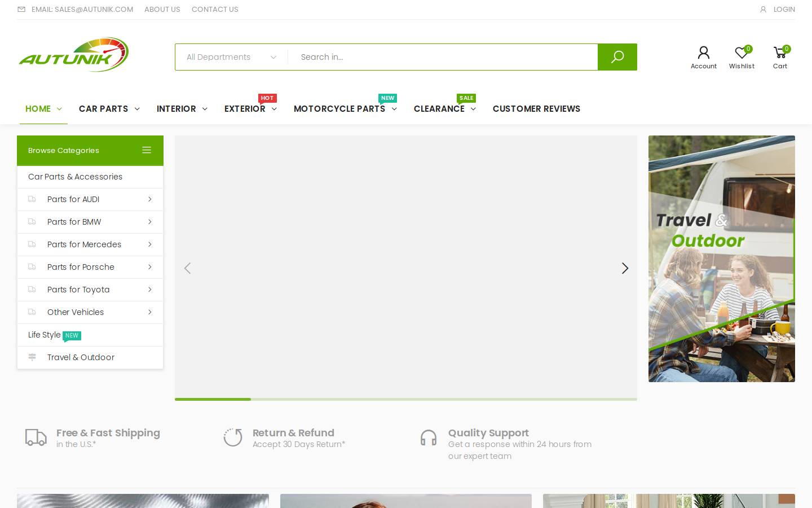Click the truck icon beside Parts for BMW
812x508 pixels.
pyautogui.click(x=32, y=222)
